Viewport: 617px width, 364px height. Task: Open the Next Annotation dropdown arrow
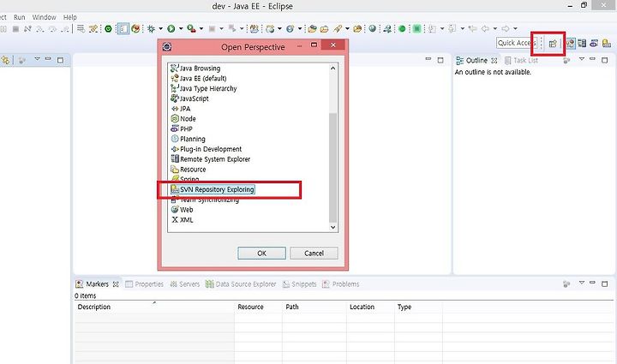click(442, 29)
